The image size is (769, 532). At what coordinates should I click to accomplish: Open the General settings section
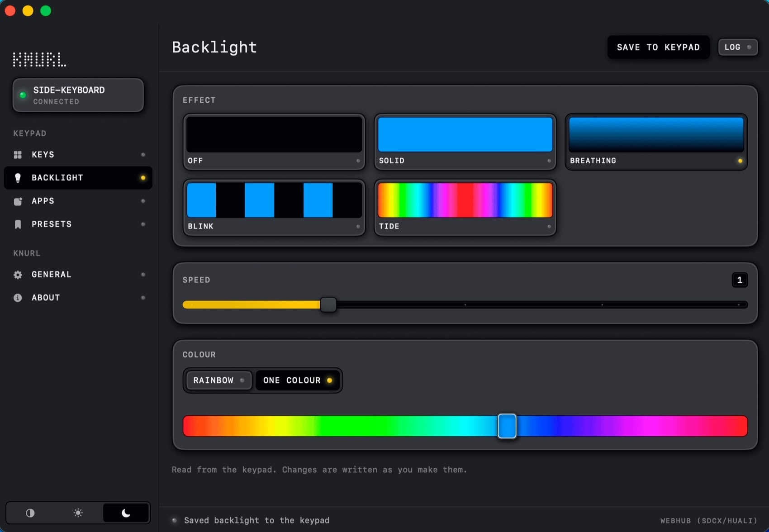(78, 275)
